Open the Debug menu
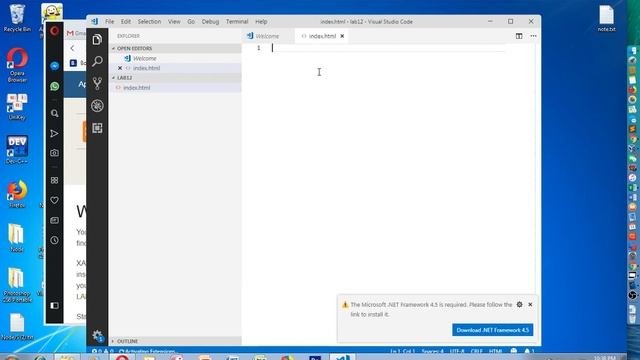This screenshot has width=640, height=360. pos(210,22)
